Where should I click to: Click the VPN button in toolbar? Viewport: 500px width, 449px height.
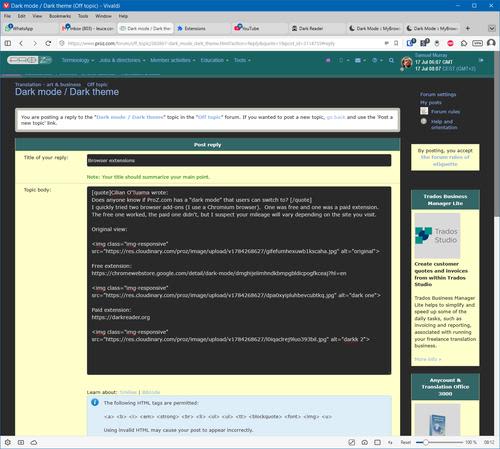[477, 43]
